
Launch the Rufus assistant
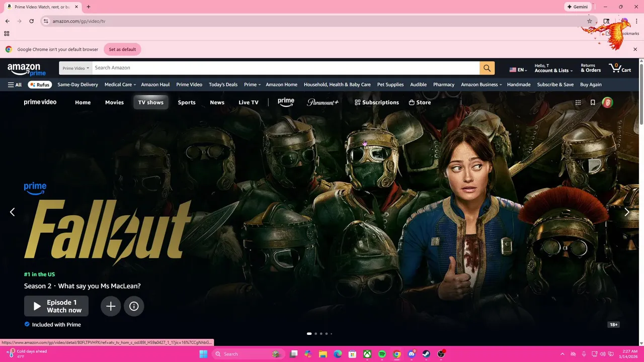pyautogui.click(x=40, y=84)
